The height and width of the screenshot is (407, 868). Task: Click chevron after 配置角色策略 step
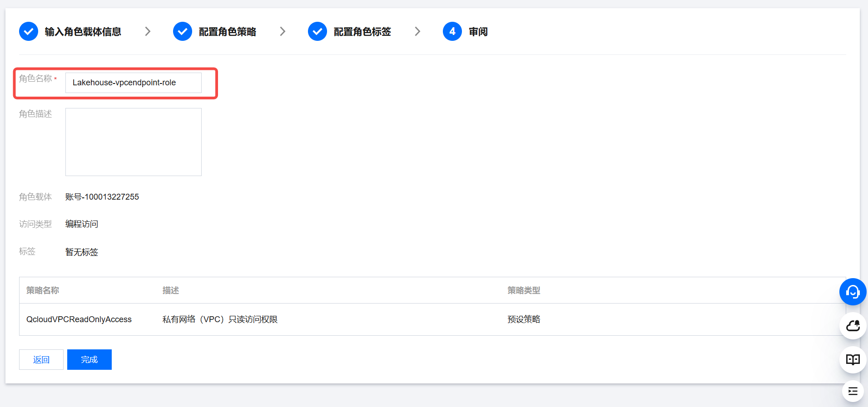tap(283, 32)
